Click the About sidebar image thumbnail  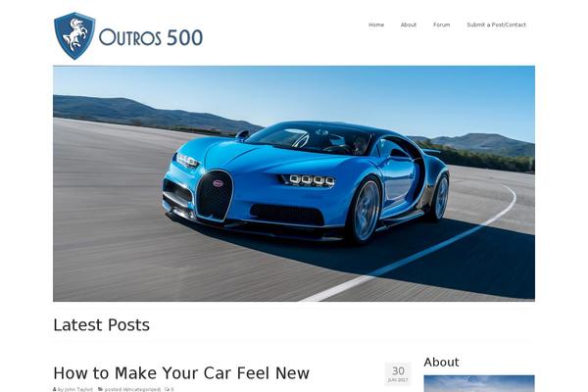pos(479,383)
